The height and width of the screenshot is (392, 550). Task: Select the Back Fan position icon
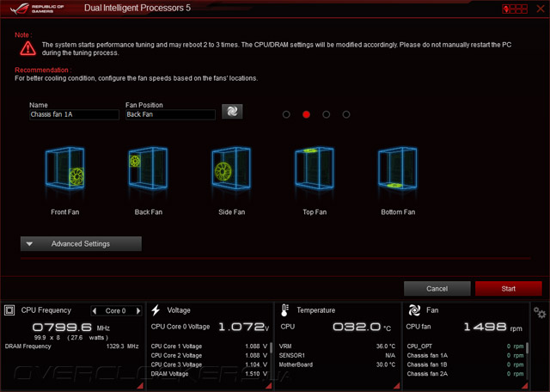[148, 168]
